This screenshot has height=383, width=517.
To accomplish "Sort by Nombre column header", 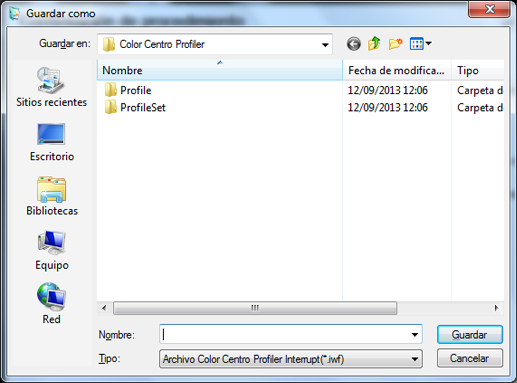I will pos(220,70).
